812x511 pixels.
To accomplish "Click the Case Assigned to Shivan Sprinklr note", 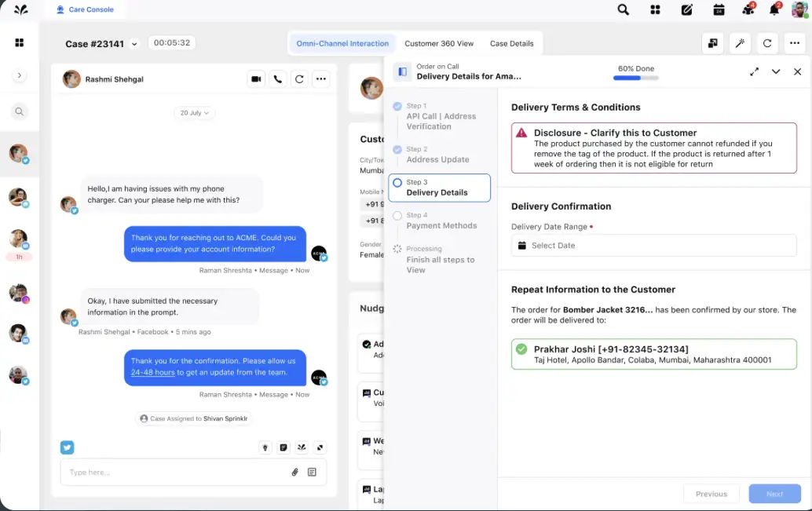I will tap(194, 418).
